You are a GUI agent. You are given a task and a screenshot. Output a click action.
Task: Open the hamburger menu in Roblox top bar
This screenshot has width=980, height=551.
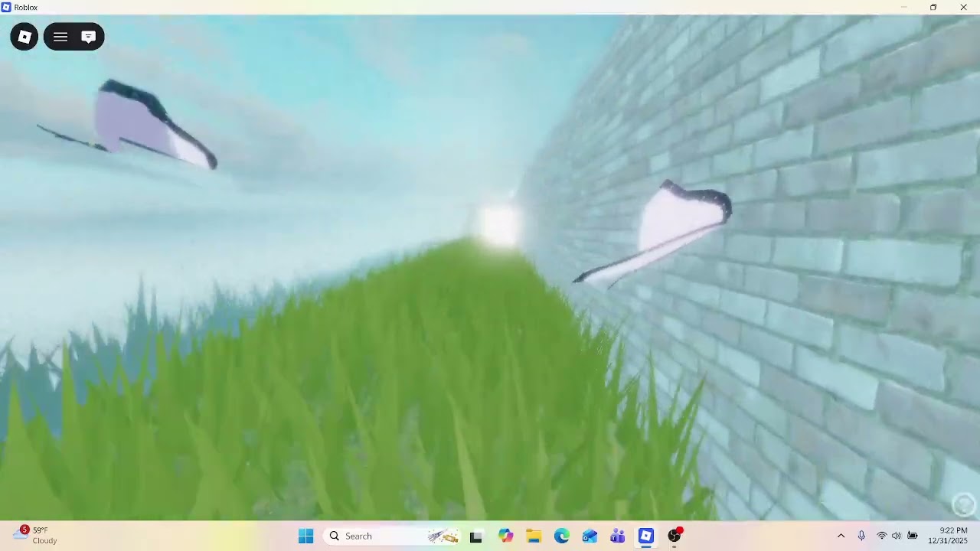[60, 37]
